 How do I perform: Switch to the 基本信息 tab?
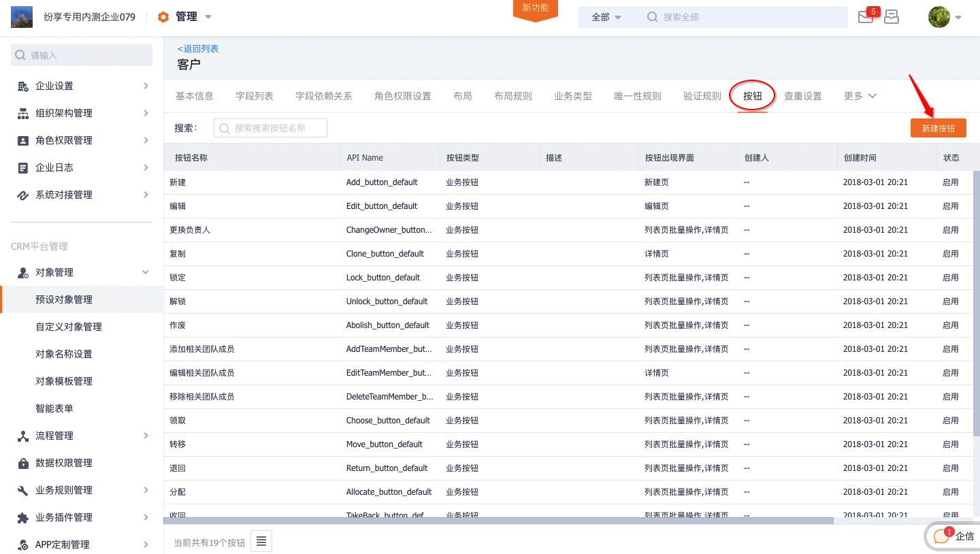coord(195,96)
